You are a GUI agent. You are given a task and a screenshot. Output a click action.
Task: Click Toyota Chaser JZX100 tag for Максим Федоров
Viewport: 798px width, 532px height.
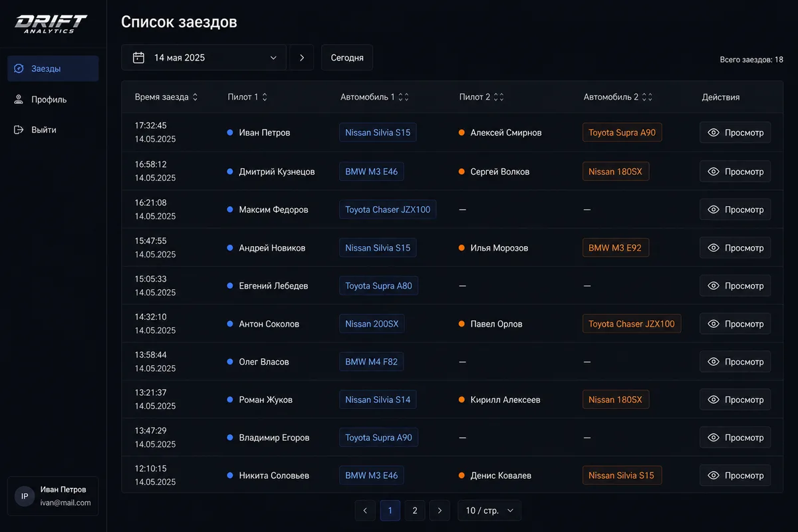click(388, 209)
